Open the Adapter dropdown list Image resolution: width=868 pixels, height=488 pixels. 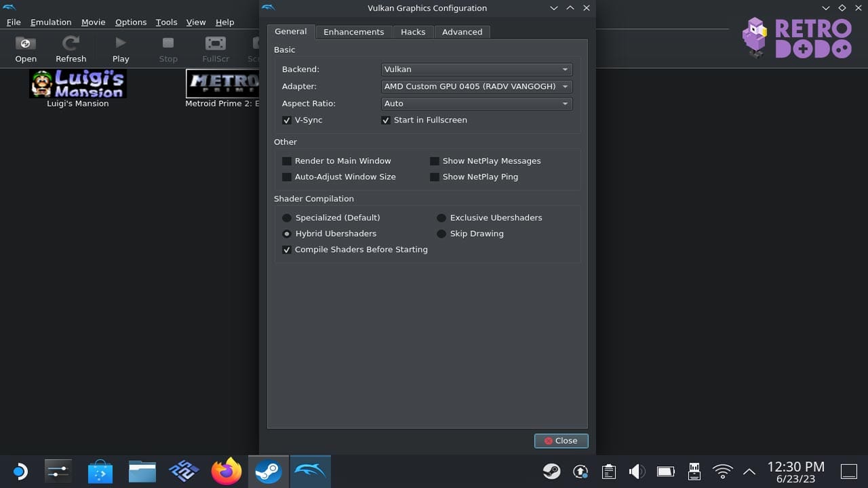(x=477, y=86)
